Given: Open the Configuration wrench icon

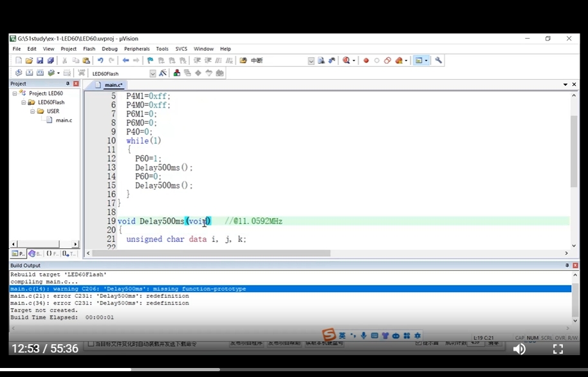Looking at the screenshot, I should click(438, 60).
